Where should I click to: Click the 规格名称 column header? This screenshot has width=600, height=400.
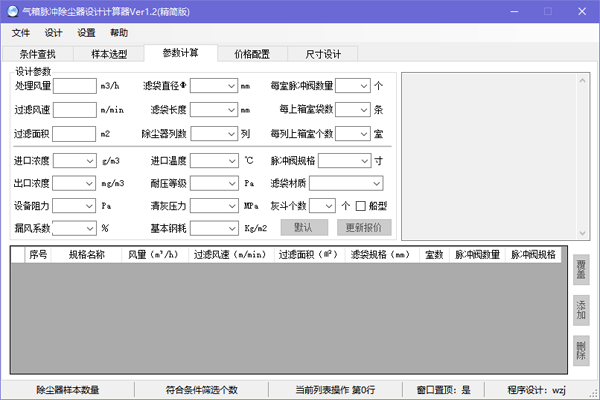pyautogui.click(x=86, y=255)
